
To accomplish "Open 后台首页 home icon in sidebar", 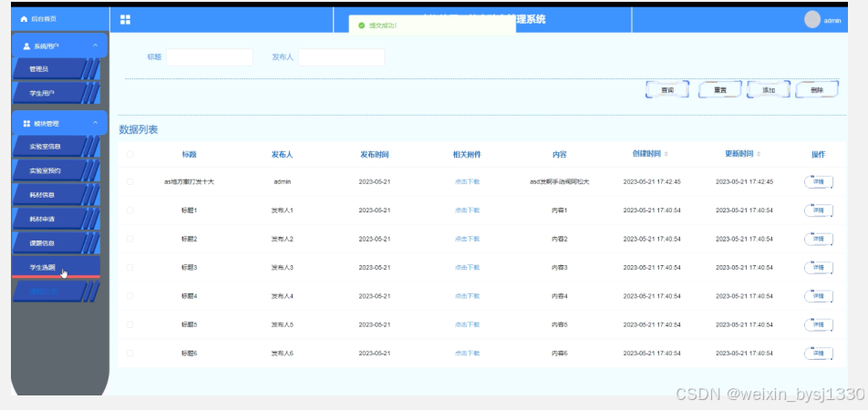I will pos(24,19).
